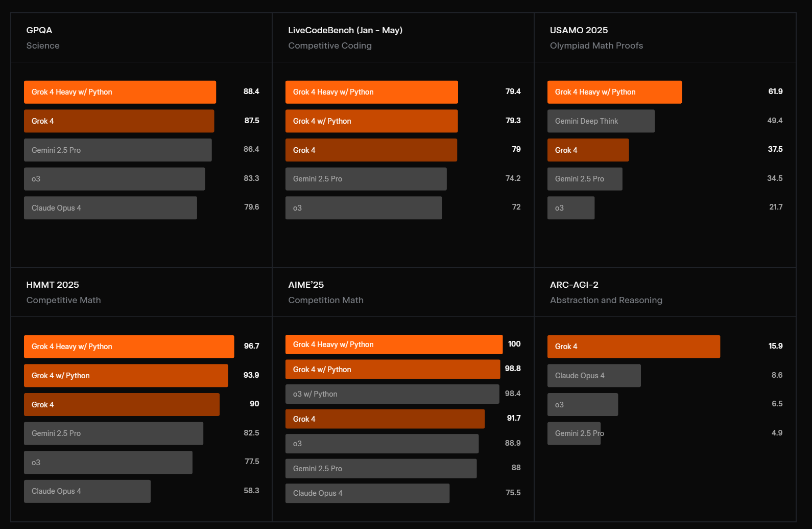Click the GPQA panel title
The width and height of the screenshot is (812, 529).
click(39, 30)
